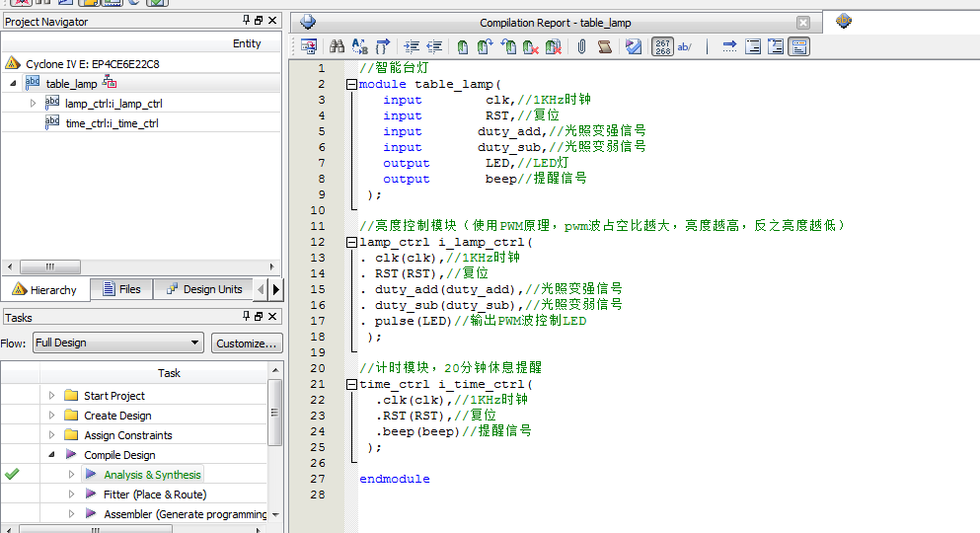
Task: Close the Tasks panel
Action: tap(272, 316)
